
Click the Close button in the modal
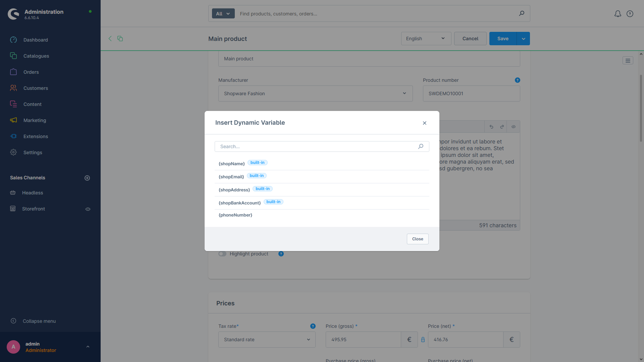click(x=417, y=239)
